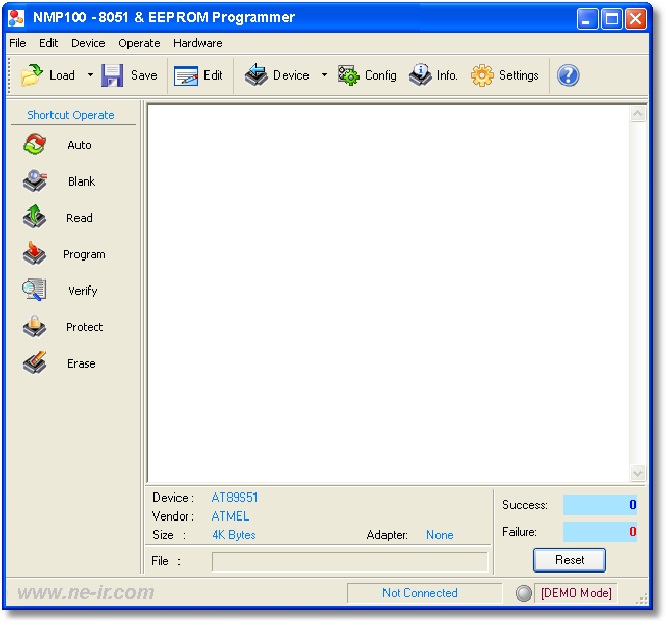Click the Erase chip icon
This screenshot has height=625, width=668.
tap(34, 363)
